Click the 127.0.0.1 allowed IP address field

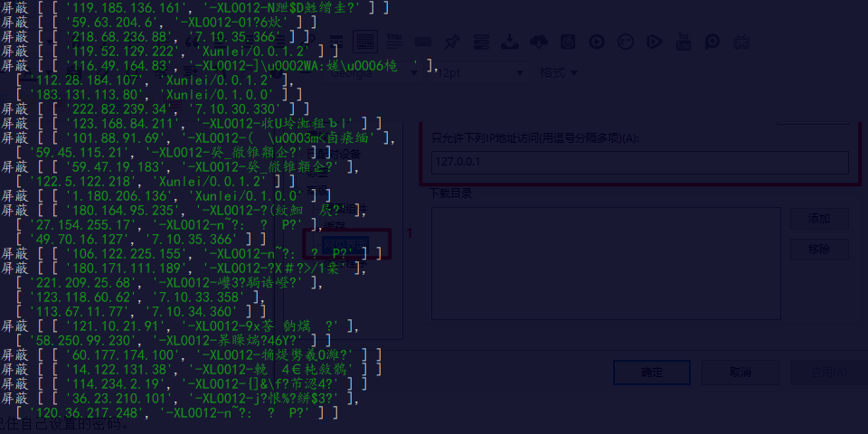[x=639, y=162]
